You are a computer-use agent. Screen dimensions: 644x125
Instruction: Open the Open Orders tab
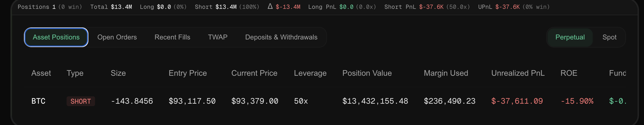click(117, 37)
